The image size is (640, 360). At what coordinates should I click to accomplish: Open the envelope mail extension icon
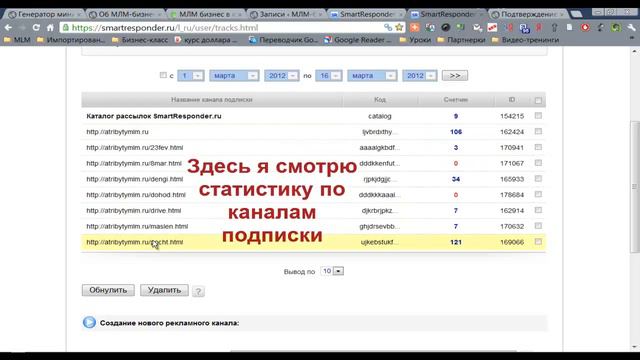click(x=477, y=27)
